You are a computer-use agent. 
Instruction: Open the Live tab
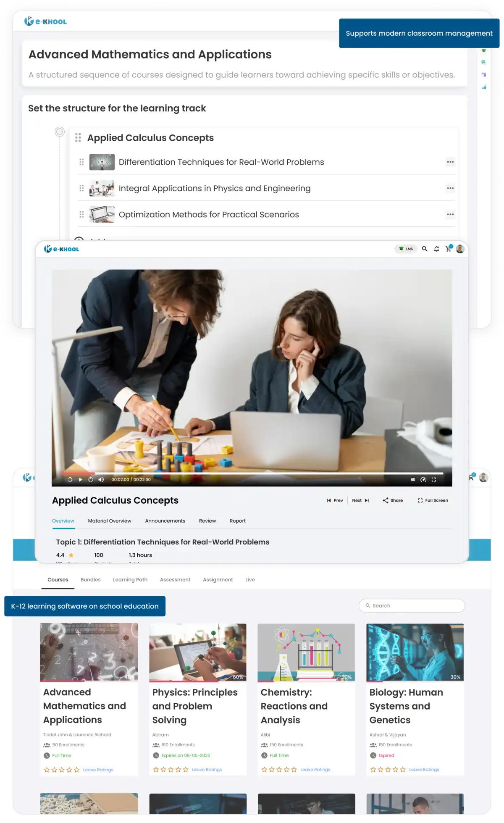pos(250,580)
